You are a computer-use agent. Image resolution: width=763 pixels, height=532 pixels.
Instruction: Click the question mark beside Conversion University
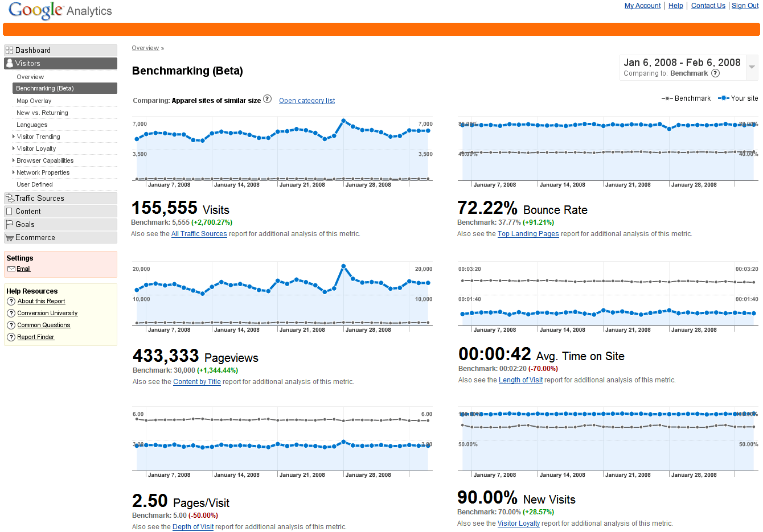click(x=11, y=314)
